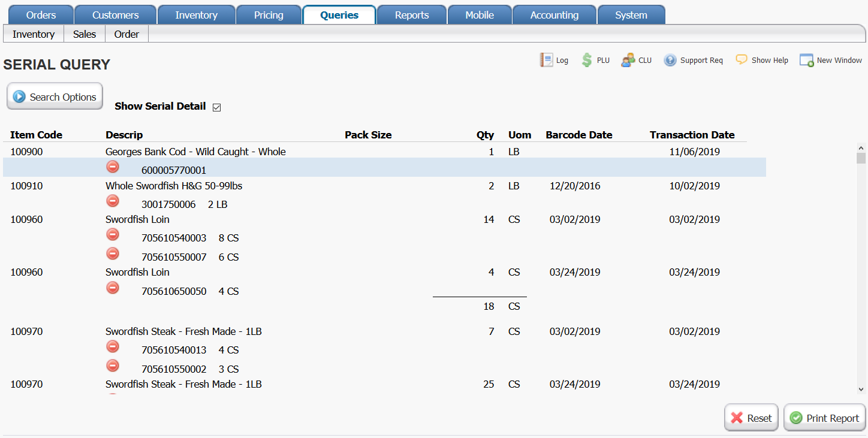Click the Transaction Date column header
This screenshot has height=438, width=868.
(692, 135)
